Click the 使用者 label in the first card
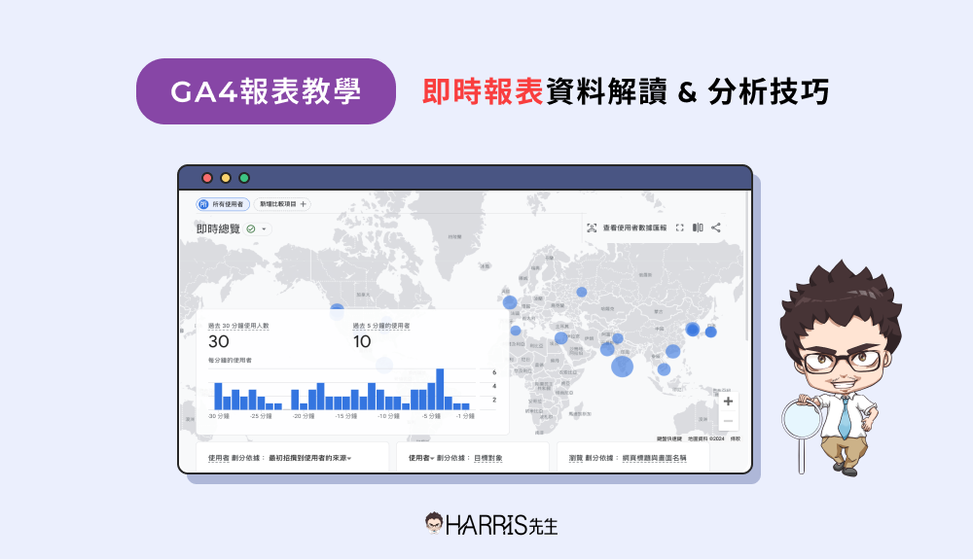The height and width of the screenshot is (560, 973). click(x=218, y=458)
